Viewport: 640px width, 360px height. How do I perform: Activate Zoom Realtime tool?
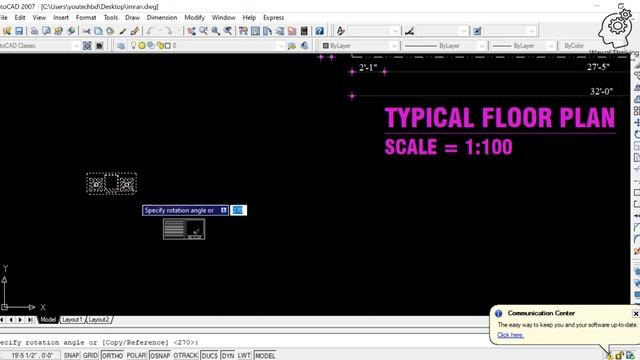pos(203,31)
